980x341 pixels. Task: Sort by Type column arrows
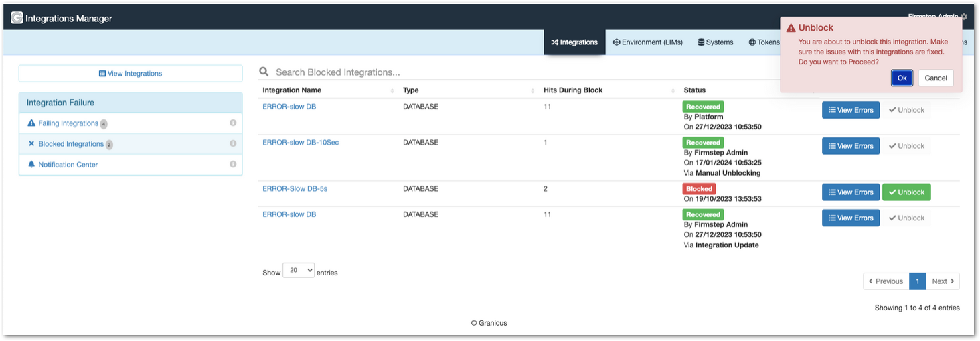click(533, 90)
